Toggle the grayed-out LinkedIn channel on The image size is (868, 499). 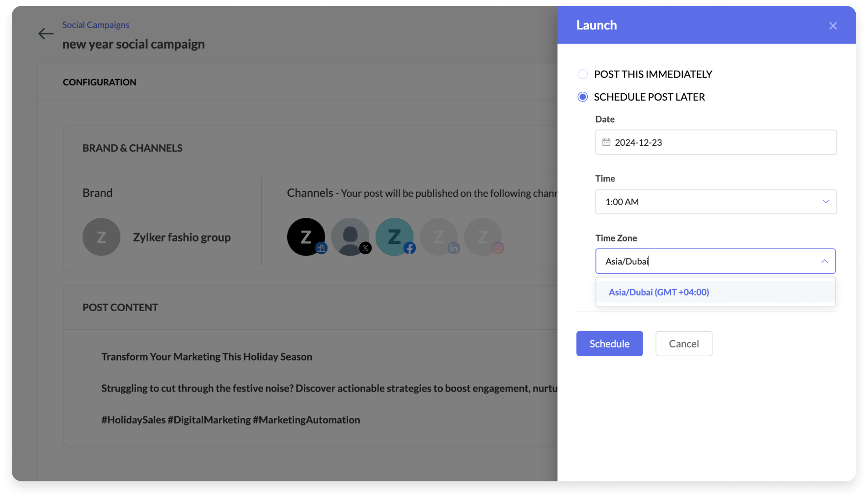438,237
